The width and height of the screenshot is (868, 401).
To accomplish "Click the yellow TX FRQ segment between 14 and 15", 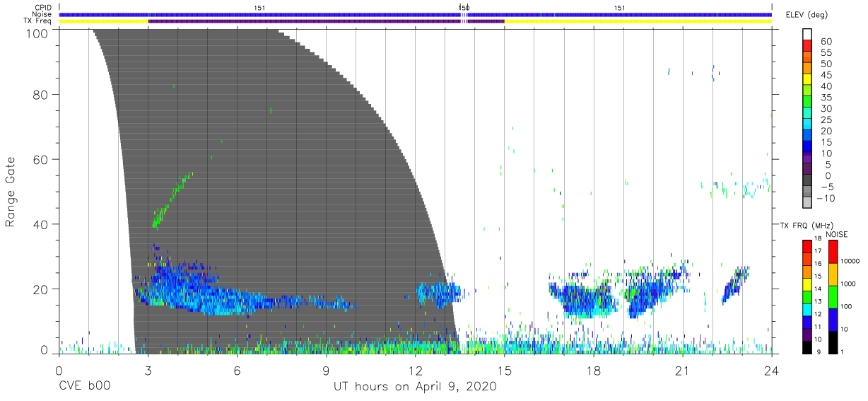I will [807, 284].
